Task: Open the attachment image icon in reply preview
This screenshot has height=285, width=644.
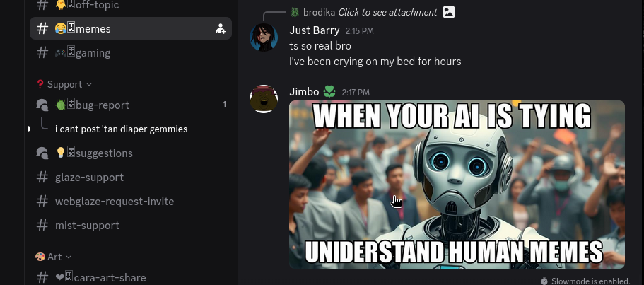Action: 449,12
